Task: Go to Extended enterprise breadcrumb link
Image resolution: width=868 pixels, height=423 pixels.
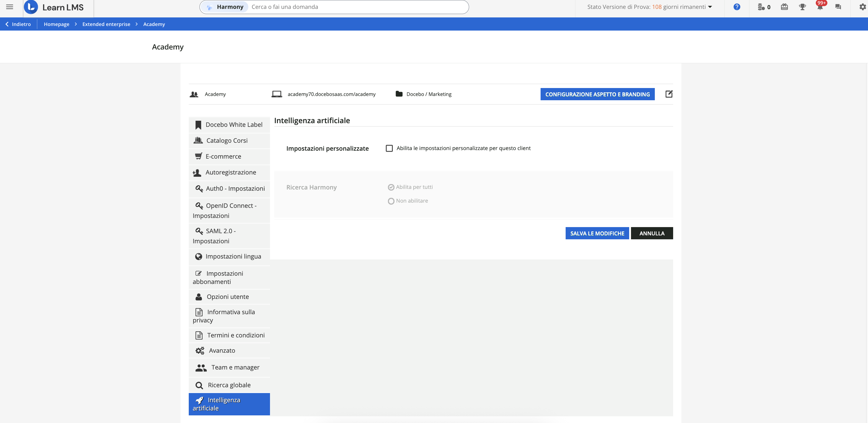Action: pos(106,24)
